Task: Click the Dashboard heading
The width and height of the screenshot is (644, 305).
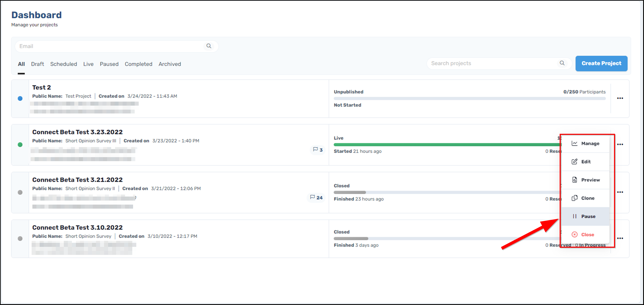Action: click(x=36, y=15)
